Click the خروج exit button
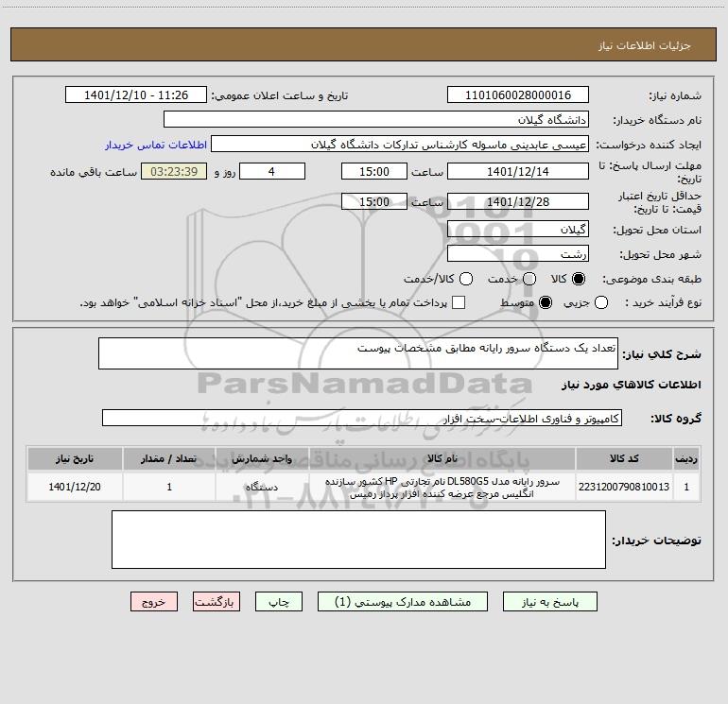728x704 pixels. tap(154, 601)
